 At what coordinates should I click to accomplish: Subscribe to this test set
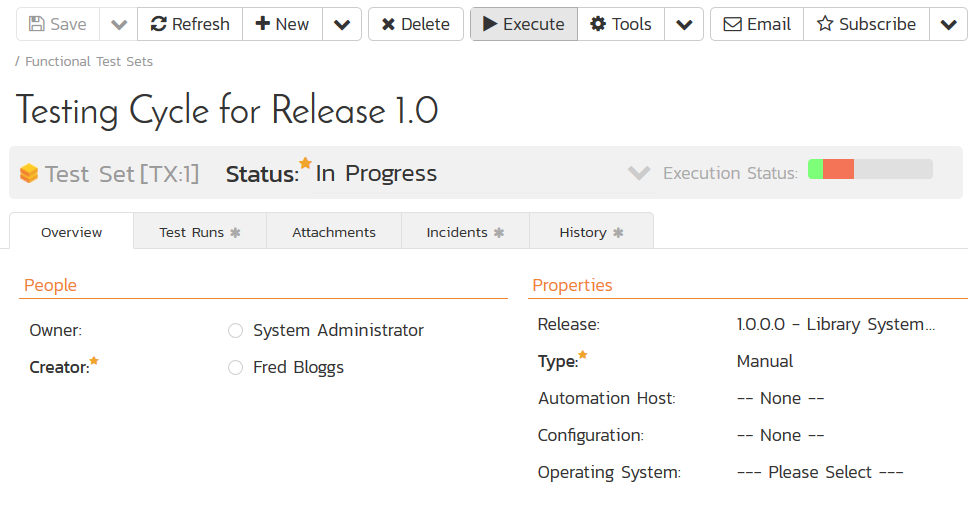click(866, 24)
